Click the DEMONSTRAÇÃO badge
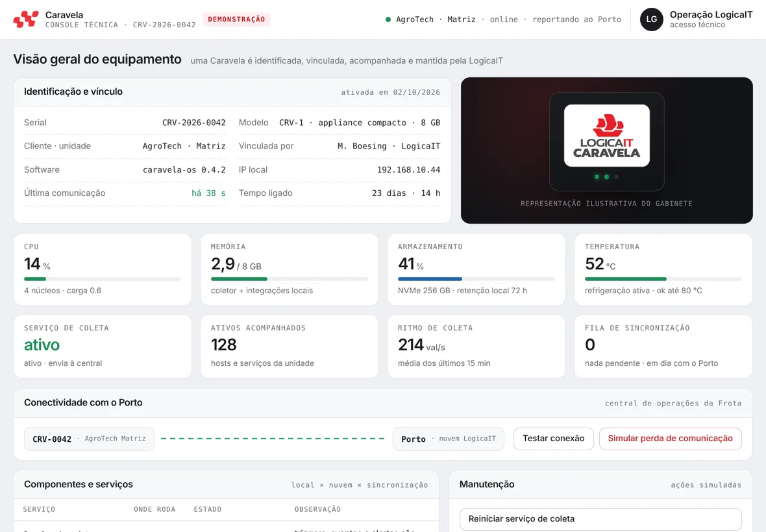 click(236, 19)
